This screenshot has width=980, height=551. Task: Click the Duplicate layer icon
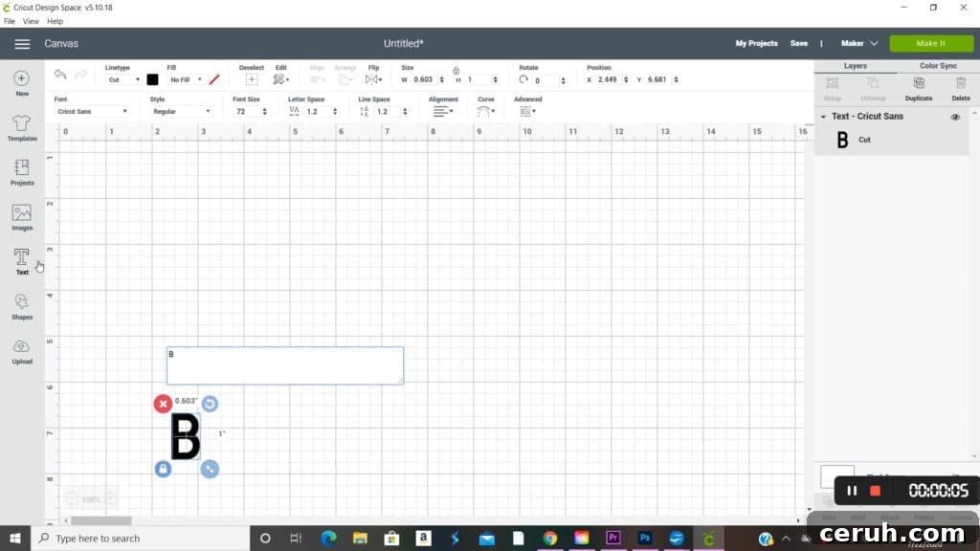tap(919, 83)
